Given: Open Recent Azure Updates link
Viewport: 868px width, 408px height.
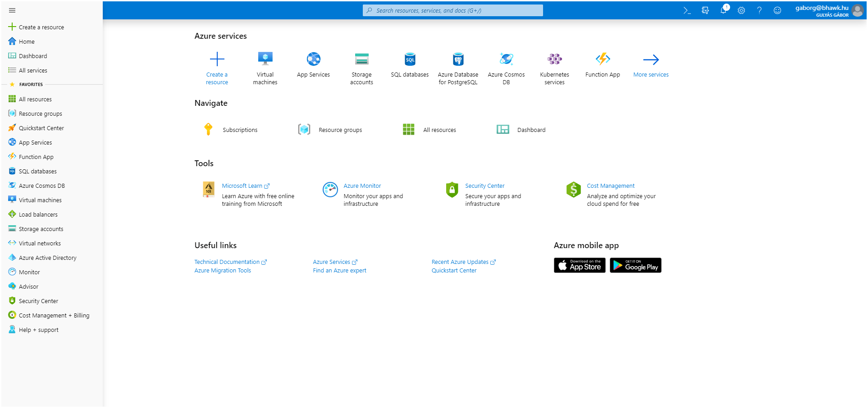Looking at the screenshot, I should pyautogui.click(x=464, y=262).
